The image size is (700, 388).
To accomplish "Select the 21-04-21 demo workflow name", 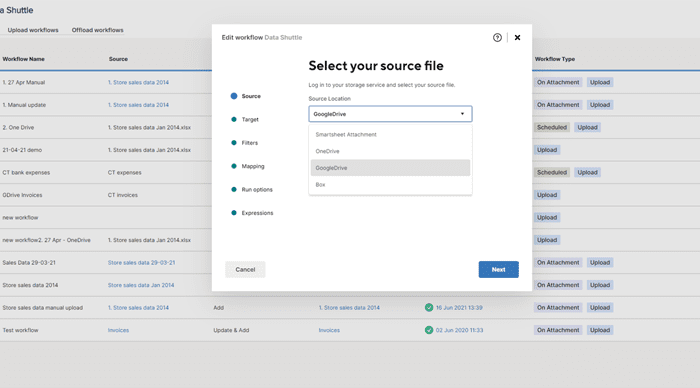I will pyautogui.click(x=22, y=150).
